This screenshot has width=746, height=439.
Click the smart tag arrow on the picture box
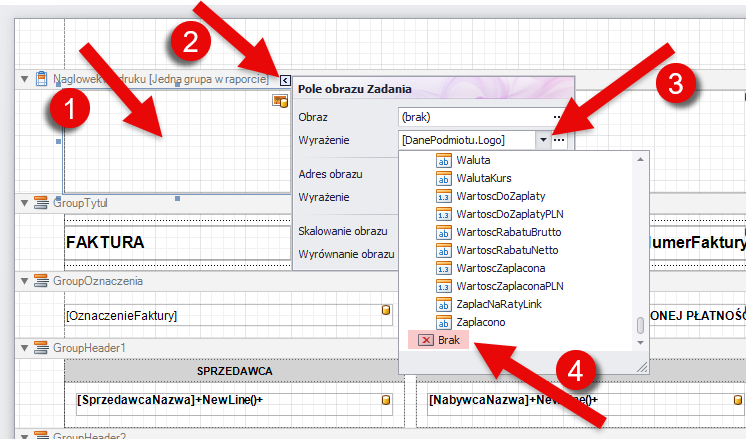(285, 81)
